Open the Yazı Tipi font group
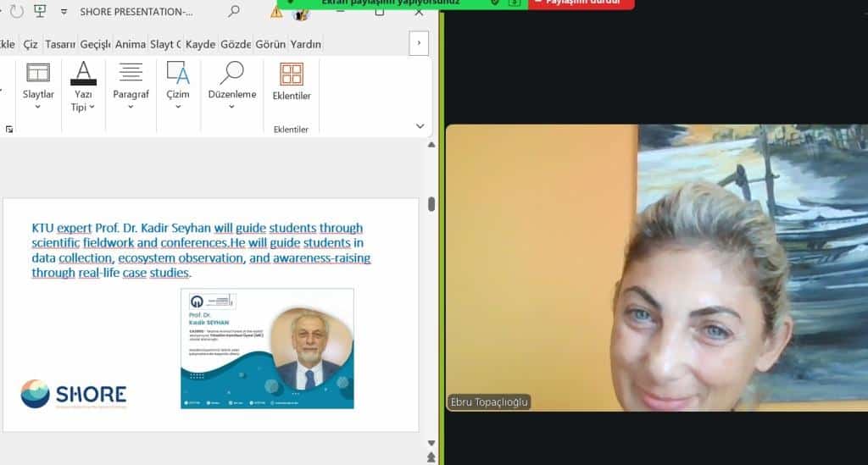The height and width of the screenshot is (465, 868). [83, 87]
